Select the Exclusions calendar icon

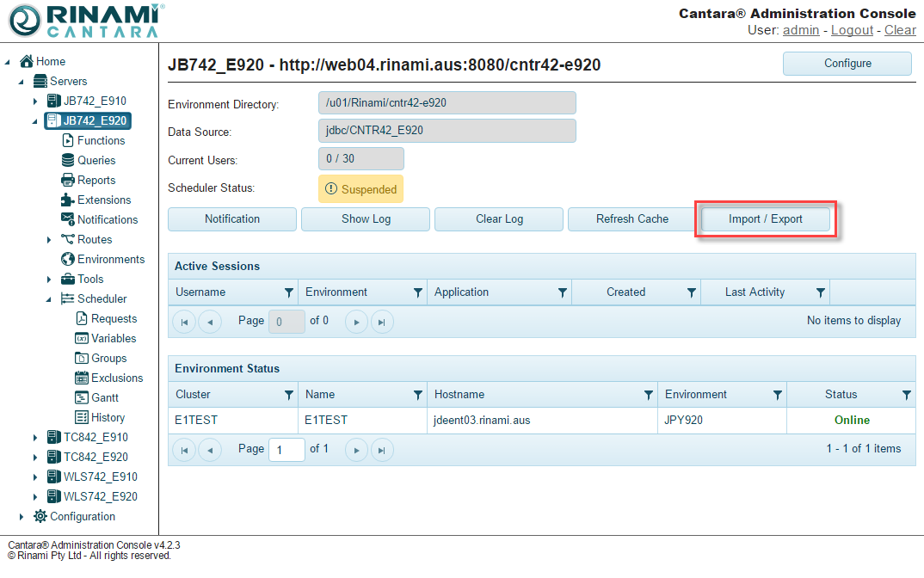point(82,378)
